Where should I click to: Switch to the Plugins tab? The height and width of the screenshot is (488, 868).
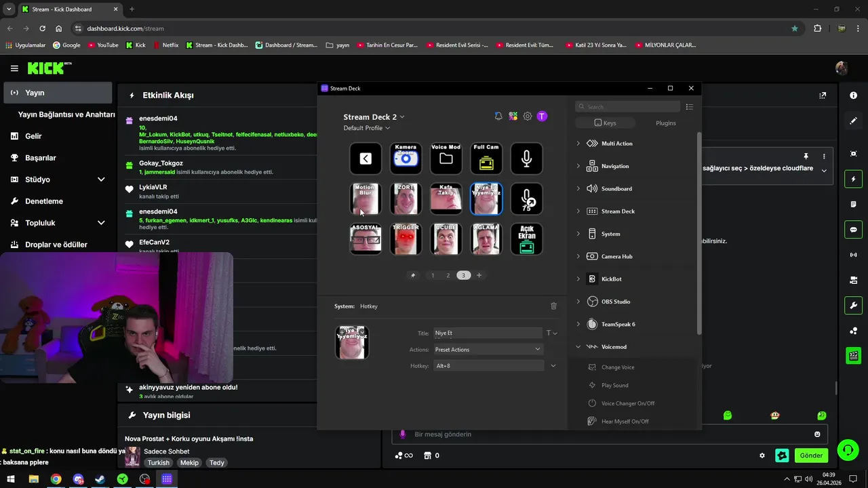(x=666, y=123)
